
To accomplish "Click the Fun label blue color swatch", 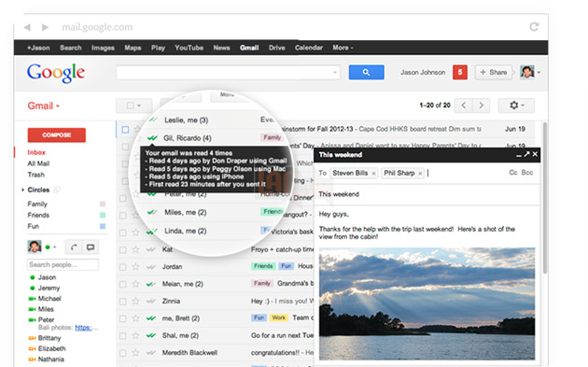I will click(103, 226).
